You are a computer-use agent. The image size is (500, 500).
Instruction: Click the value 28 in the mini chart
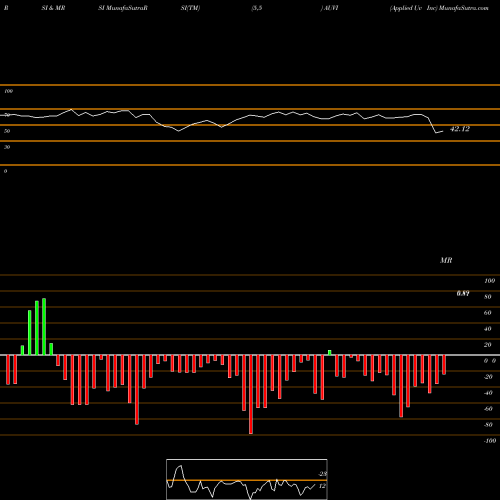[323, 474]
